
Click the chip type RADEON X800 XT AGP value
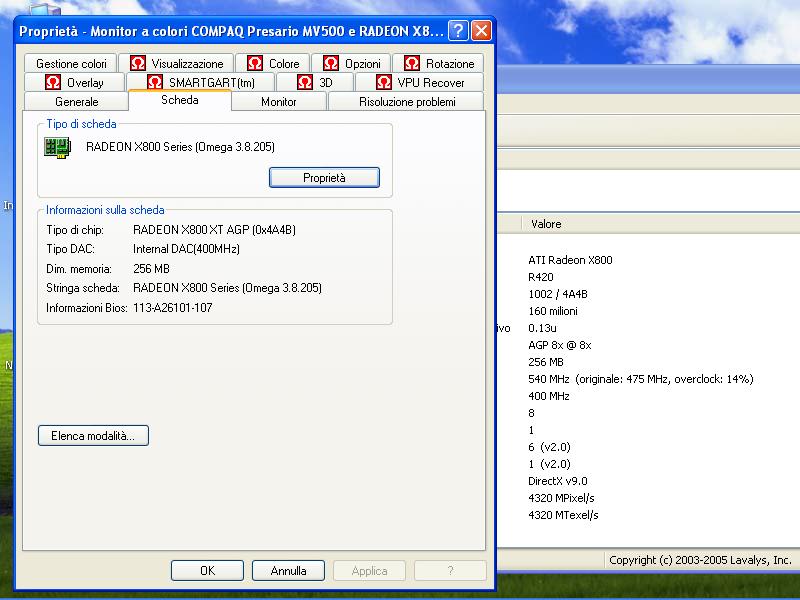214,230
